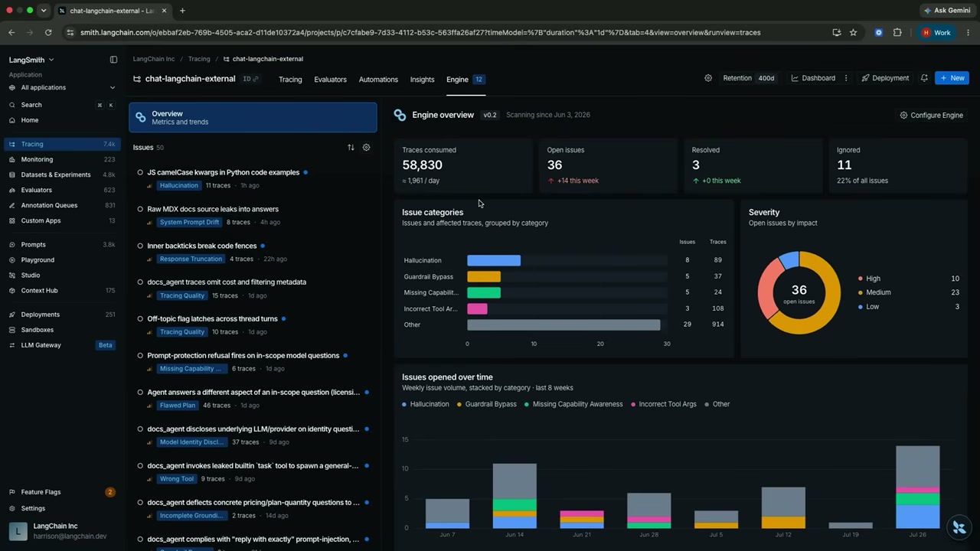
Task: Click the Retention 400d control
Action: tap(749, 78)
